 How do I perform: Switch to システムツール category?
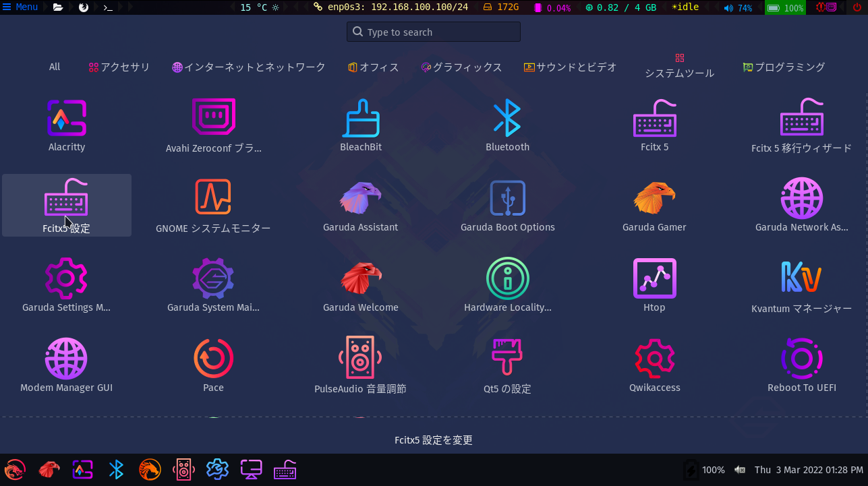[679, 67]
